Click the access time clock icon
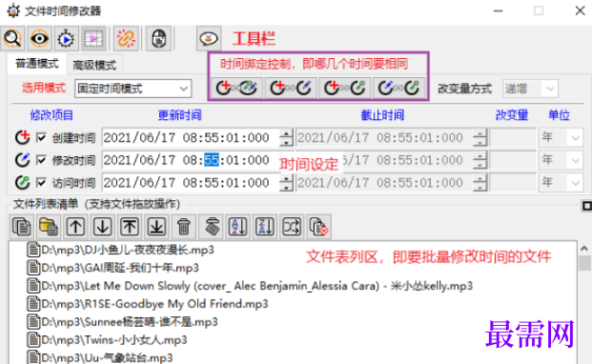The height and width of the screenshot is (364, 592). coord(22,183)
